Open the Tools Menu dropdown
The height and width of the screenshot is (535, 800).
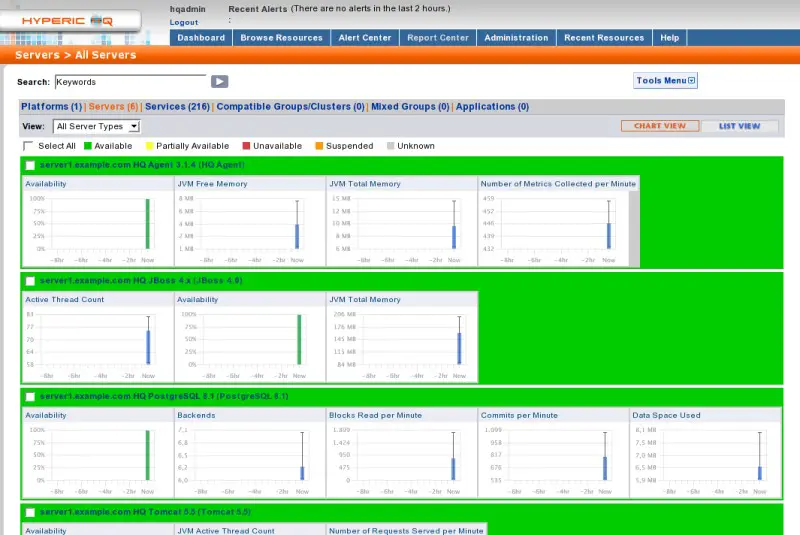point(665,81)
